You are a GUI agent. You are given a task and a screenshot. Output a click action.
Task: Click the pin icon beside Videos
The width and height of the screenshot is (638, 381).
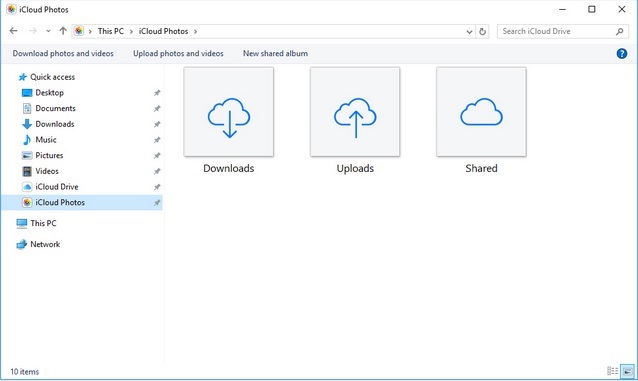157,171
